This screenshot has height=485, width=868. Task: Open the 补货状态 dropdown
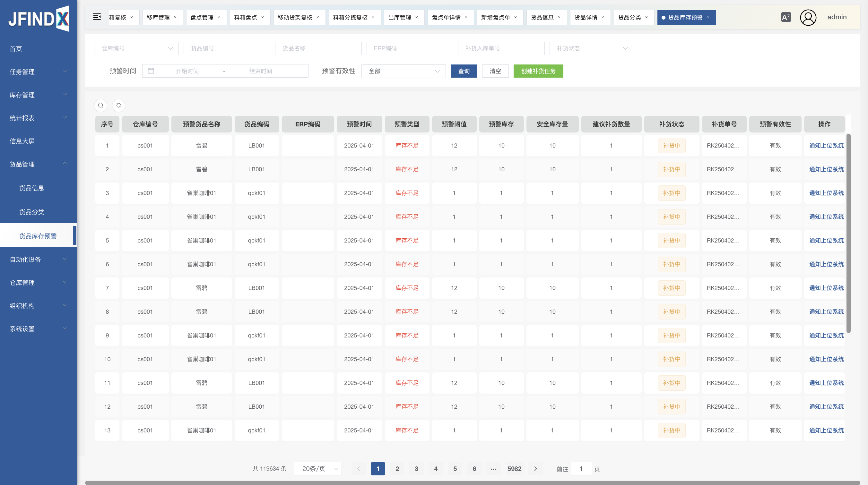point(591,48)
